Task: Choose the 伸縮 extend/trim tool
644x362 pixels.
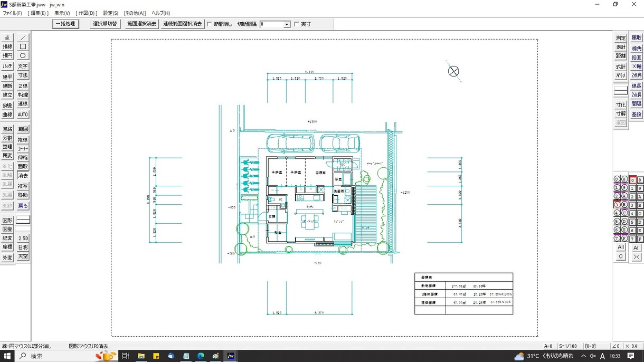Action: tap(23, 158)
